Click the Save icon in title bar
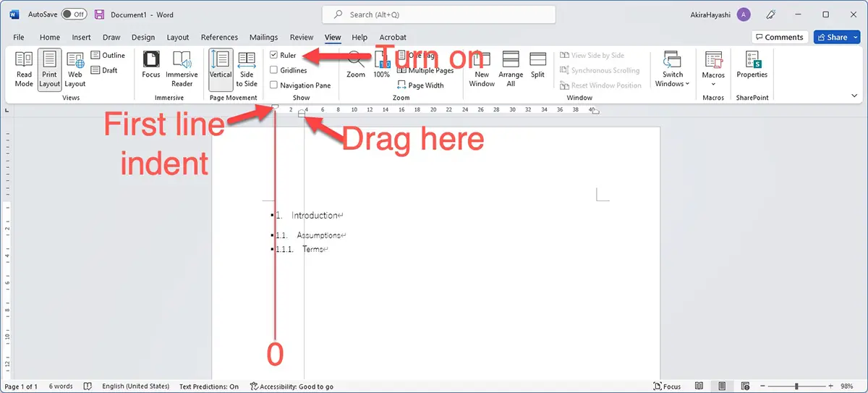 (x=99, y=14)
